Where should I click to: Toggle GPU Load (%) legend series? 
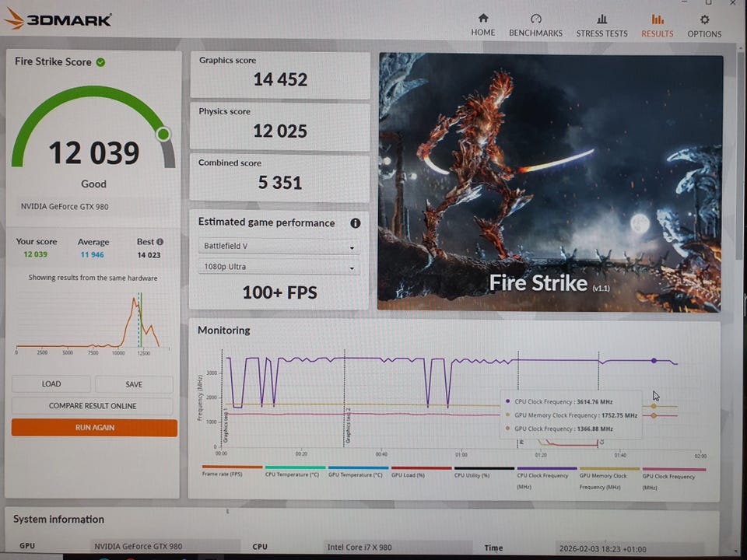click(421, 472)
